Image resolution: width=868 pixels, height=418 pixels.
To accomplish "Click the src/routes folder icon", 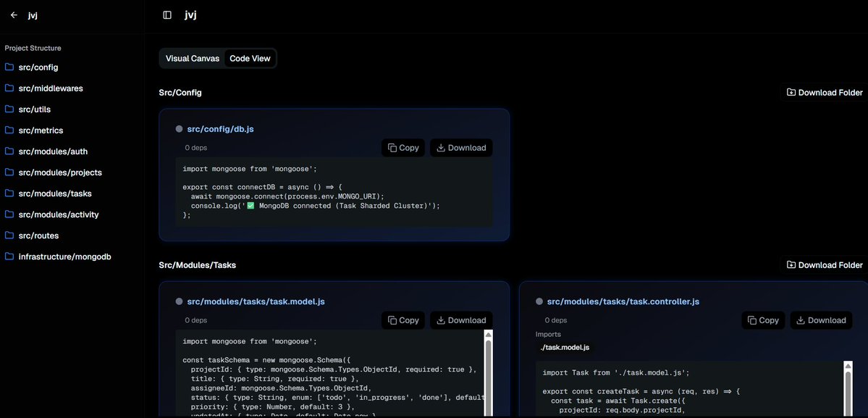I will coord(9,235).
